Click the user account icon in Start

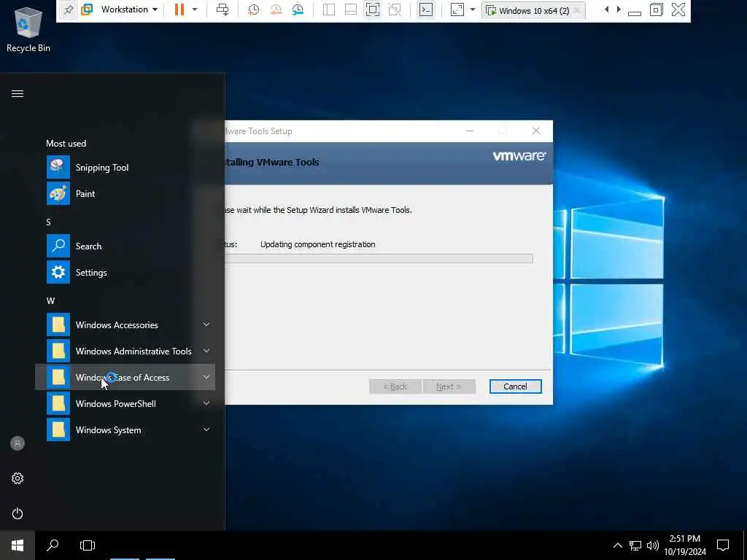tap(18, 443)
